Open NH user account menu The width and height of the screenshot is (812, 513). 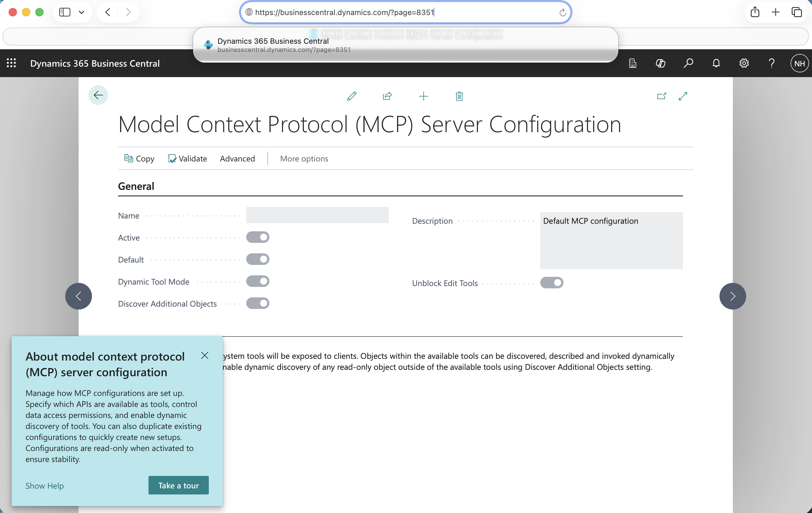click(800, 63)
